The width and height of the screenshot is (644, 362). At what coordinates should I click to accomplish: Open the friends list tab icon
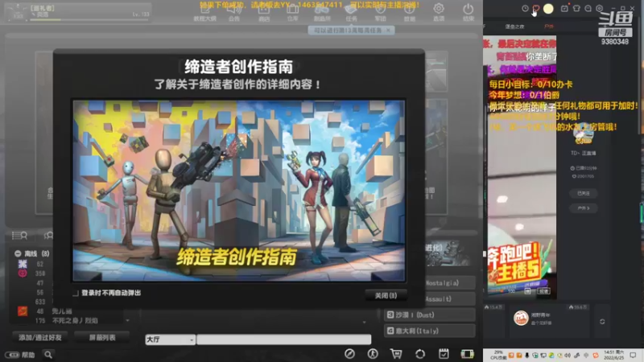tap(19, 235)
